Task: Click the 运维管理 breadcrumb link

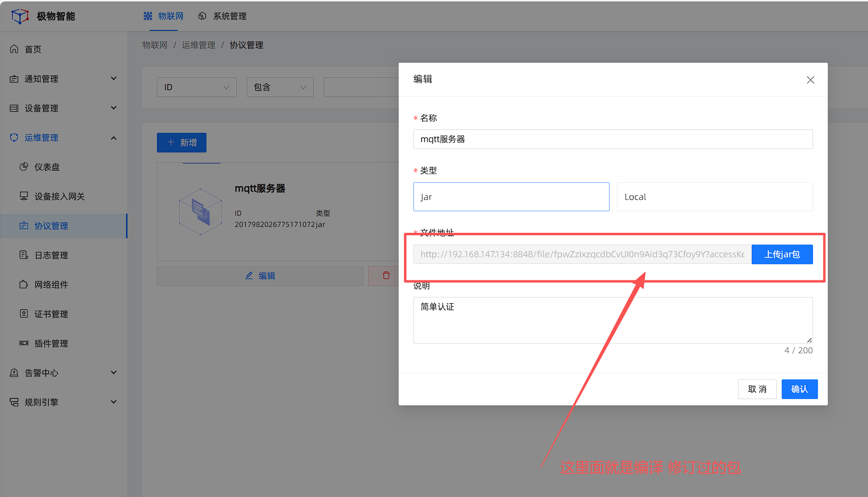Action: tap(198, 45)
